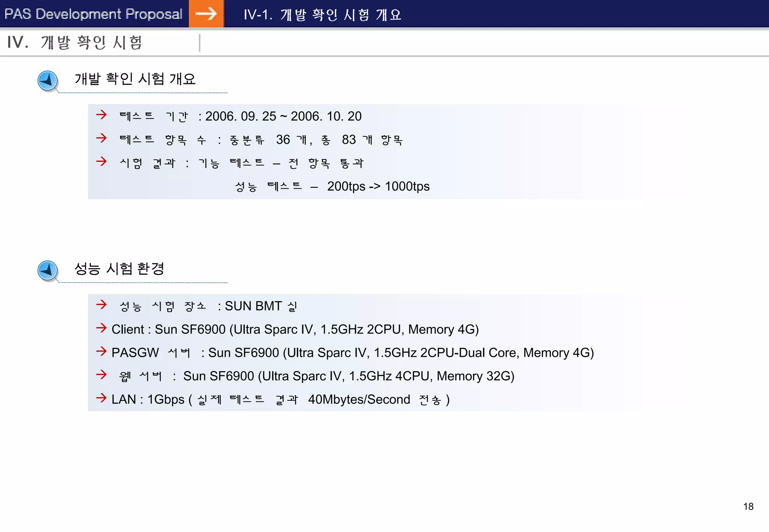This screenshot has width=769, height=532.
Task: Click the orange arrow icon in the header
Action: 206,14
